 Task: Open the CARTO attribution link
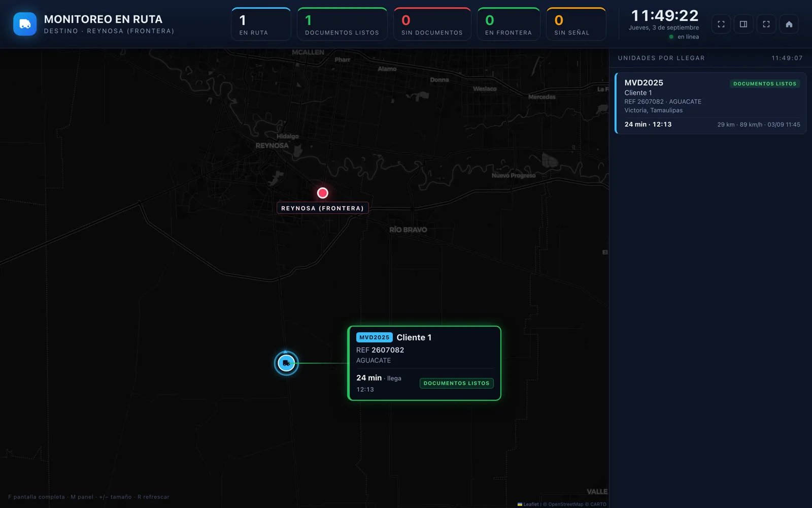click(x=598, y=504)
